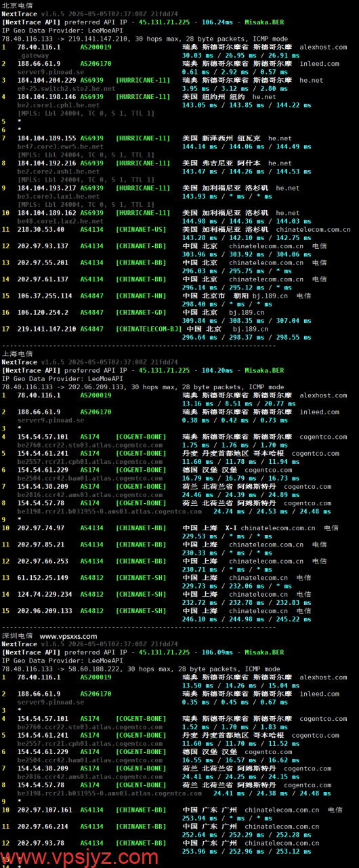Screen dimensions: 359x868
Task: Select the [CHINANET-HN] network tag
Action: (x=141, y=296)
